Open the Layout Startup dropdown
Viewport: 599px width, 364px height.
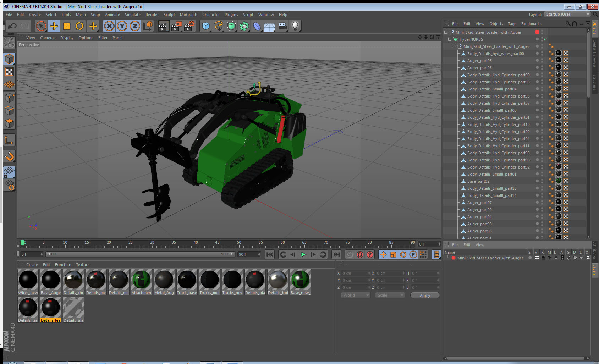click(567, 14)
